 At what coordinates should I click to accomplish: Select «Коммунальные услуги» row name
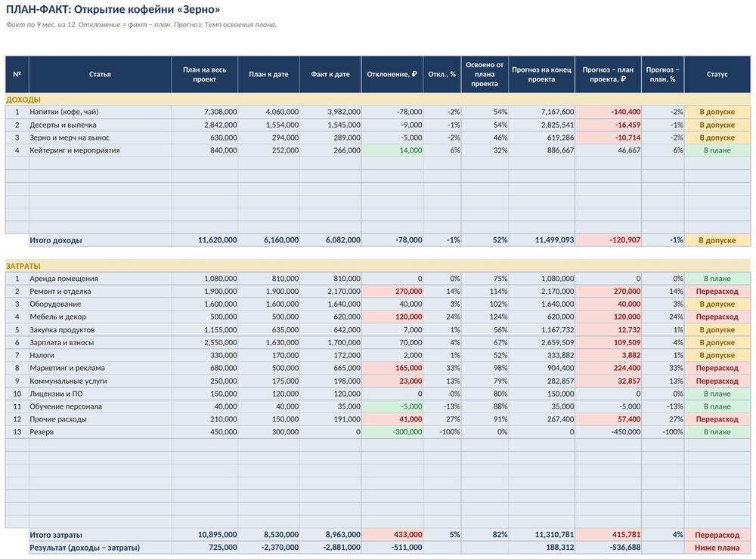tap(100, 381)
